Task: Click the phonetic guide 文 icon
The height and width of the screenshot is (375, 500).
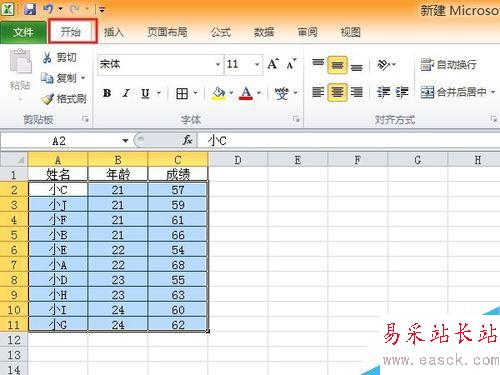Action: (x=282, y=93)
